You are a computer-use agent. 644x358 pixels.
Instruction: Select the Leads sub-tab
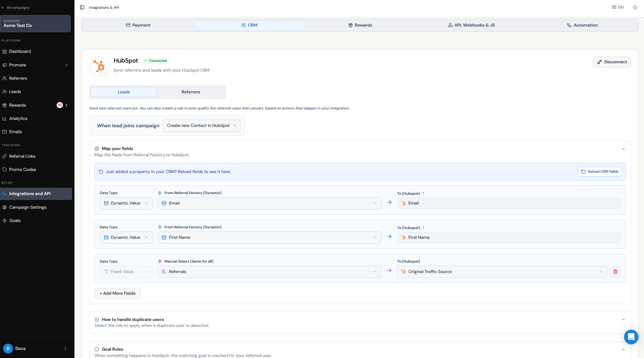point(124,92)
